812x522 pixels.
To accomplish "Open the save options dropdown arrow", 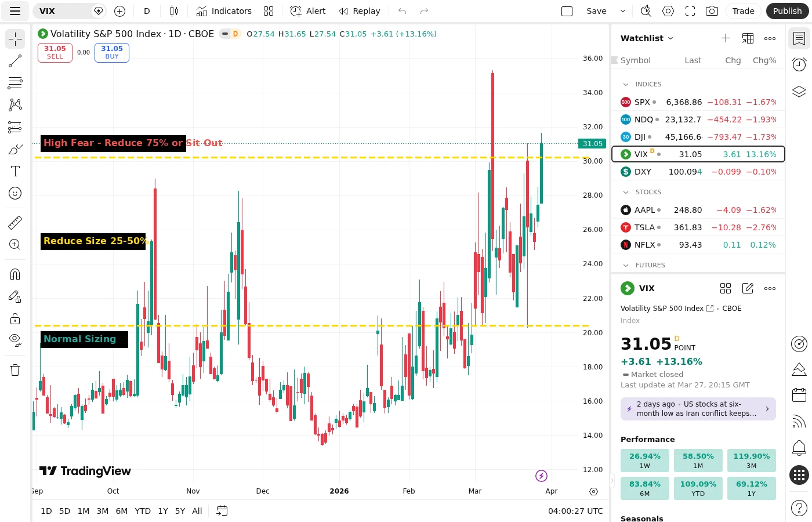I will [623, 11].
